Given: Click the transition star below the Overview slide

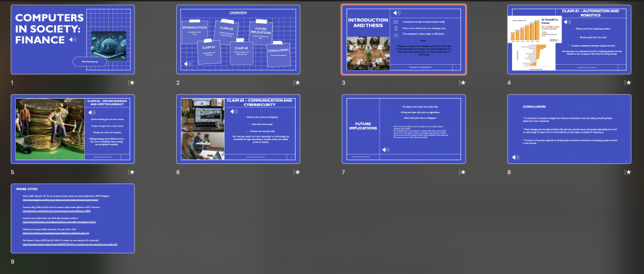Looking at the screenshot, I should click(x=296, y=82).
